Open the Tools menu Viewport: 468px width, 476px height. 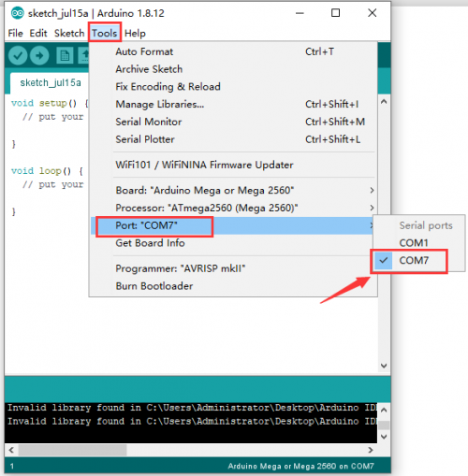point(105,33)
